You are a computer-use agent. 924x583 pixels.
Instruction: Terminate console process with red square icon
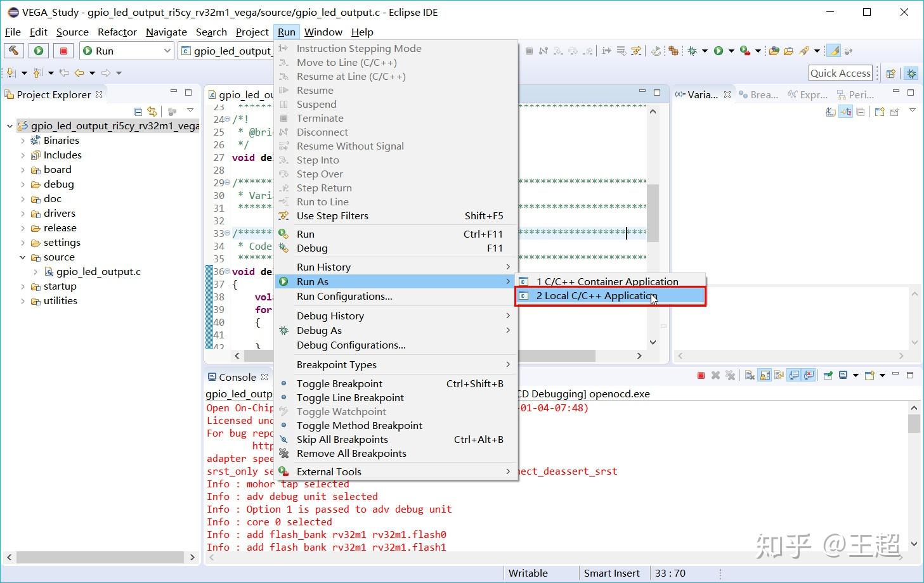click(701, 375)
